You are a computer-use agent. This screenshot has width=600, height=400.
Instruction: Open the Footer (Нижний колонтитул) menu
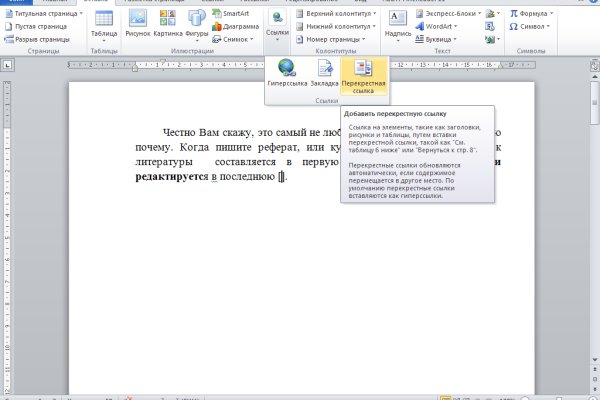pyautogui.click(x=339, y=26)
